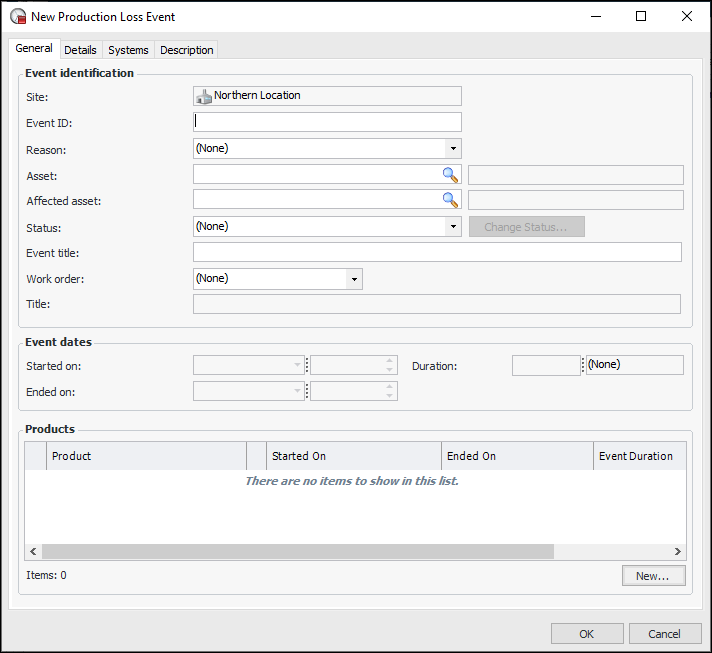Switch to the Details tab
The height and width of the screenshot is (653, 712).
(x=81, y=50)
